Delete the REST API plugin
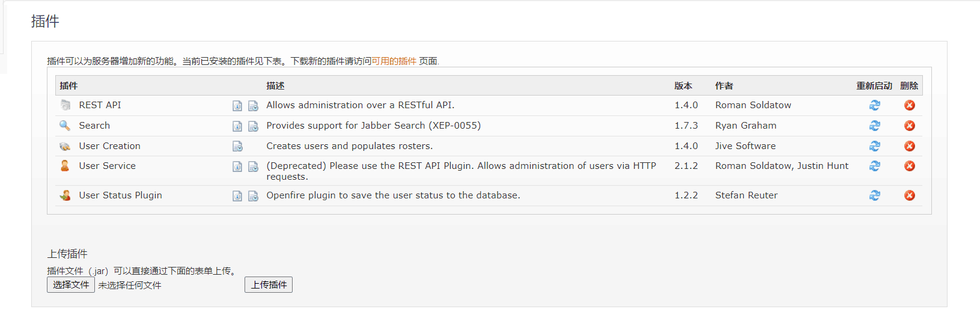The image size is (980, 315). click(x=910, y=105)
